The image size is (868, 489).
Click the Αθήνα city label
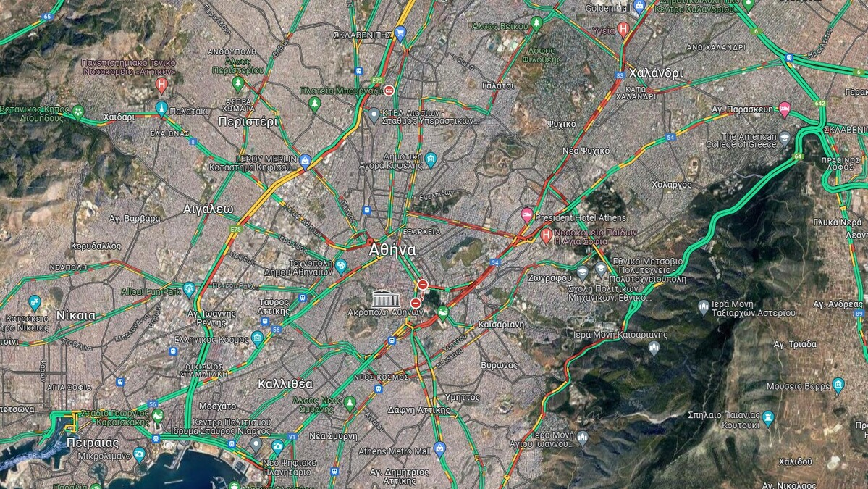pos(392,250)
